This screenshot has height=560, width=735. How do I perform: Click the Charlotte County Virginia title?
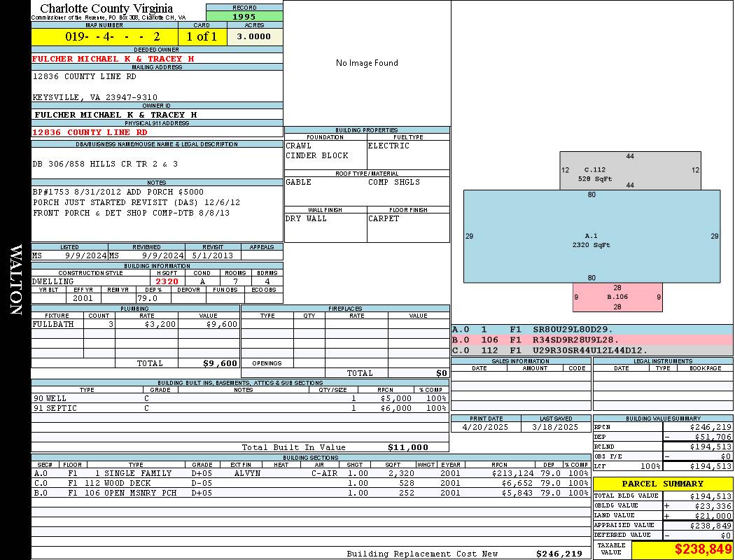coord(106,8)
